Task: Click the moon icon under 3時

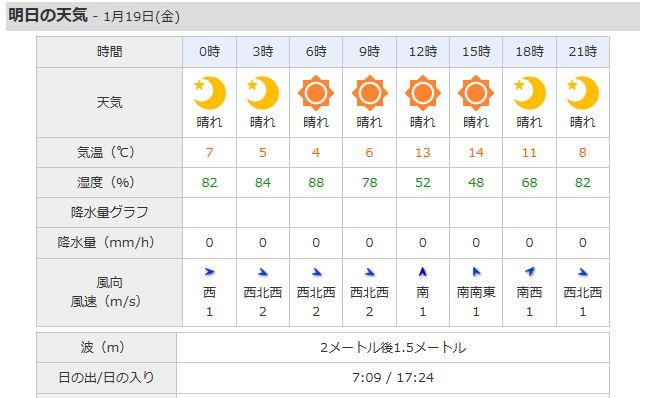Action: 263,93
